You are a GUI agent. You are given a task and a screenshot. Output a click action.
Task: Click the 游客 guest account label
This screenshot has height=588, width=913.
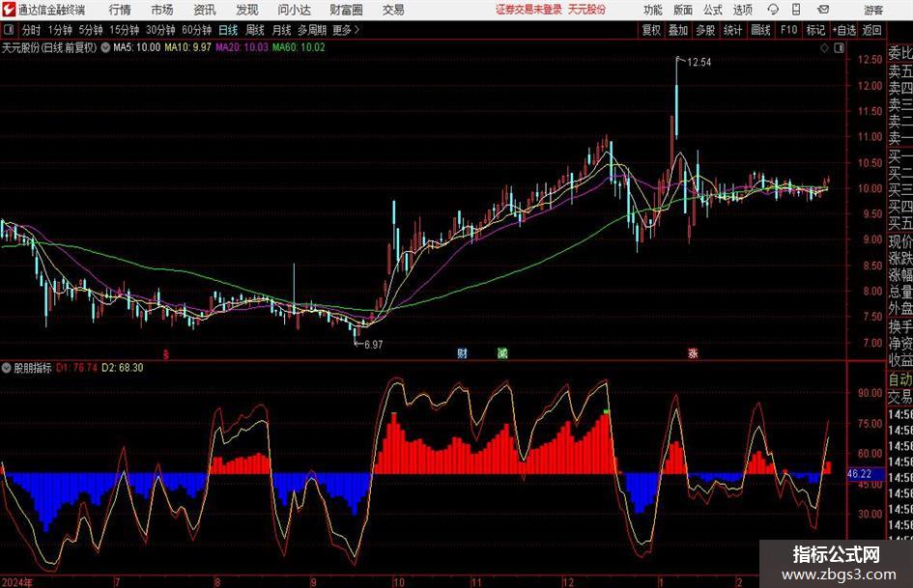coord(873,10)
